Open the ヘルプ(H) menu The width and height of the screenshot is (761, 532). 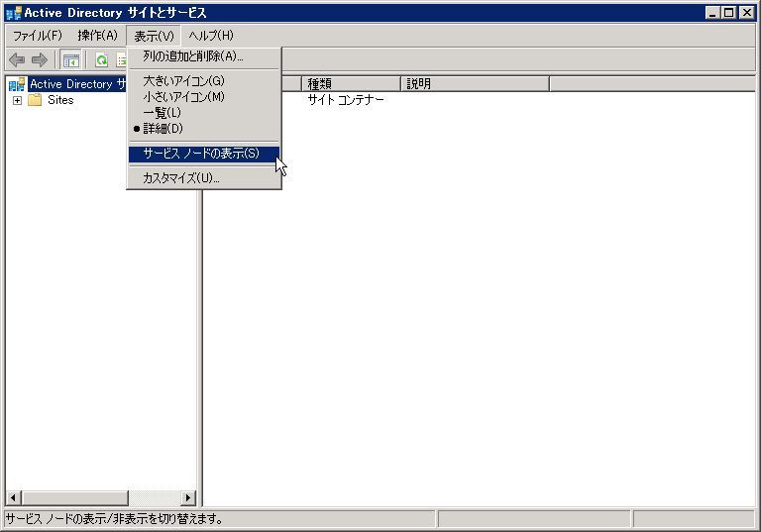pyautogui.click(x=211, y=36)
